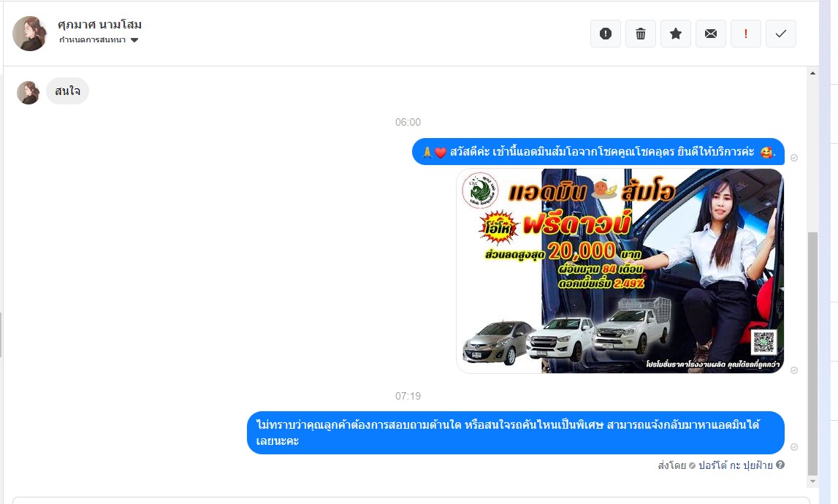This screenshot has height=504, width=838.
Task: Mark conversation unread with envelope icon
Action: pos(711,34)
